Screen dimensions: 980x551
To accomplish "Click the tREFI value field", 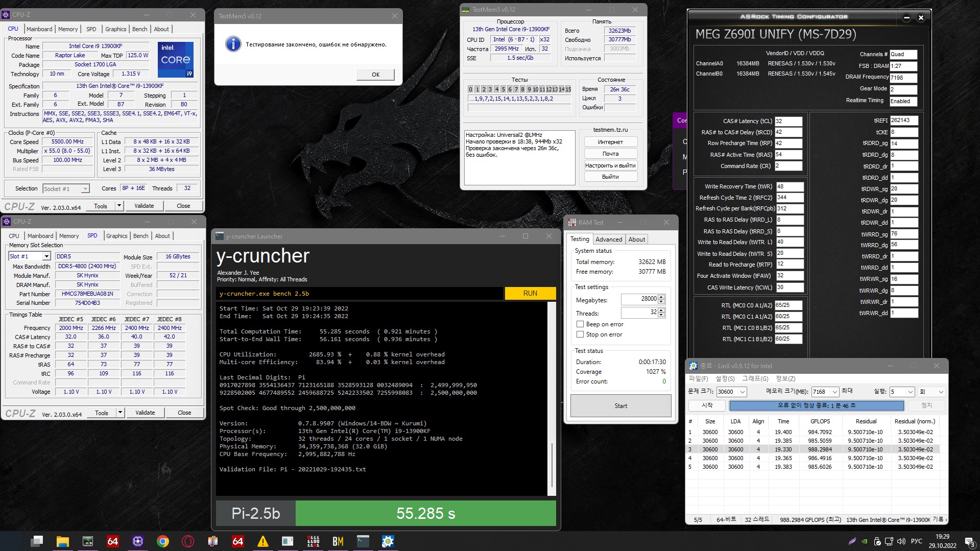I will coord(903,121).
